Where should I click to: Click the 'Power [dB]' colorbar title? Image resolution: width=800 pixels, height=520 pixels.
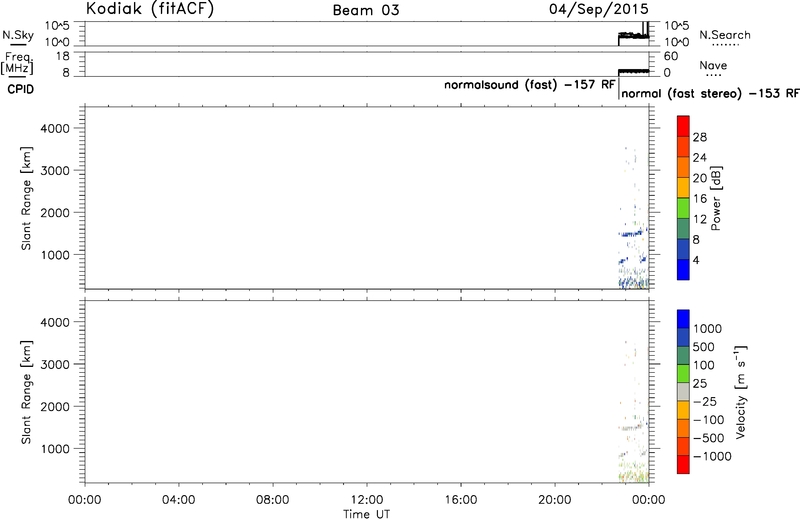coord(716,198)
